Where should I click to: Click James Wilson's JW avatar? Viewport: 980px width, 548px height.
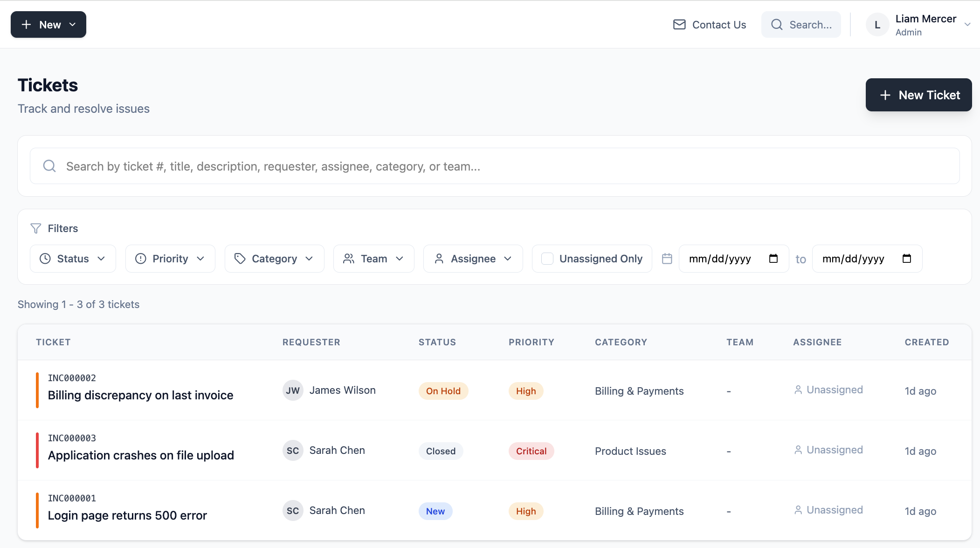click(x=292, y=390)
